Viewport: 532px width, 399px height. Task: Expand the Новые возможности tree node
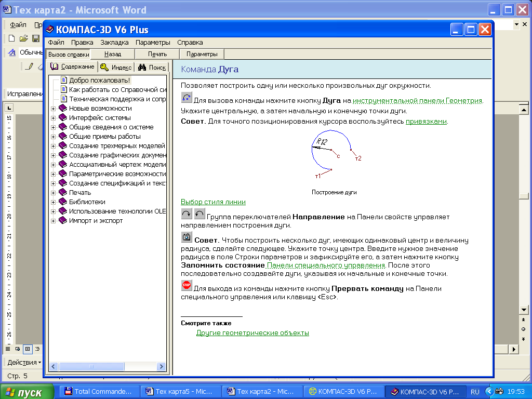54,109
